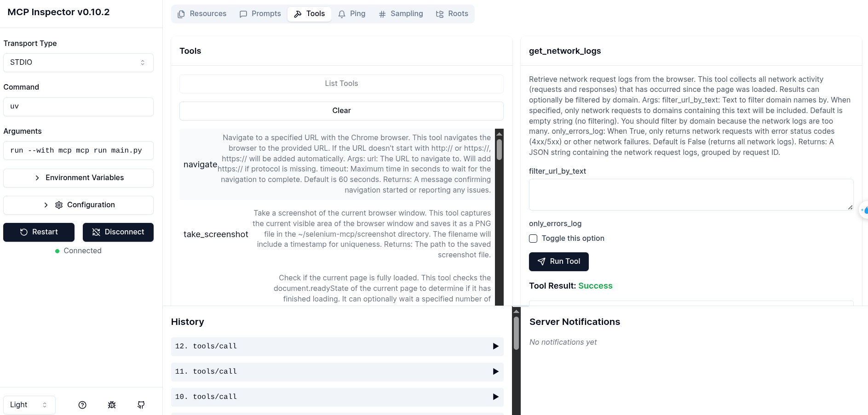
Task: Click the Disconnect button
Action: 118,232
